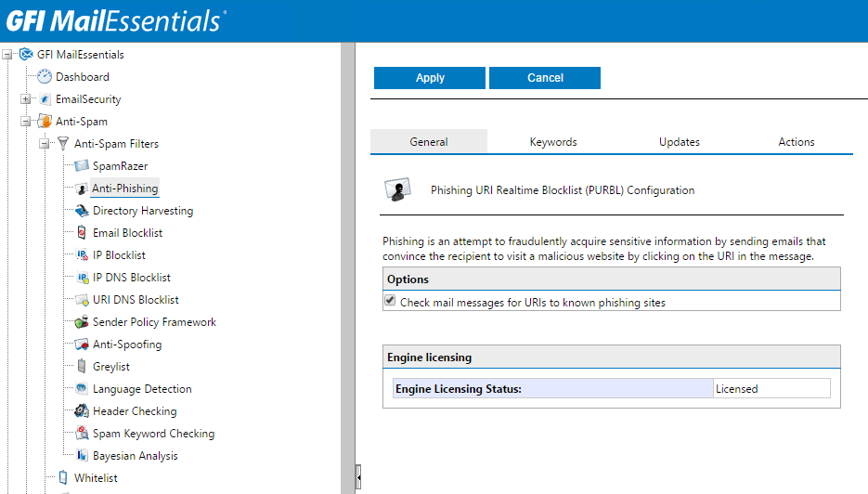Click the URI DNS Blocklist icon
The image size is (868, 494).
click(x=82, y=300)
